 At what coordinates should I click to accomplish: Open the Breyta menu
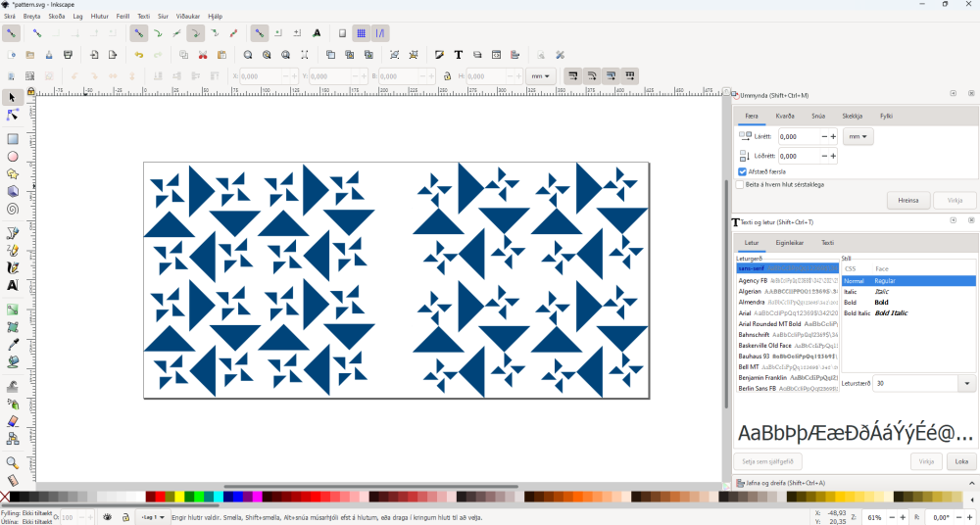click(x=32, y=17)
